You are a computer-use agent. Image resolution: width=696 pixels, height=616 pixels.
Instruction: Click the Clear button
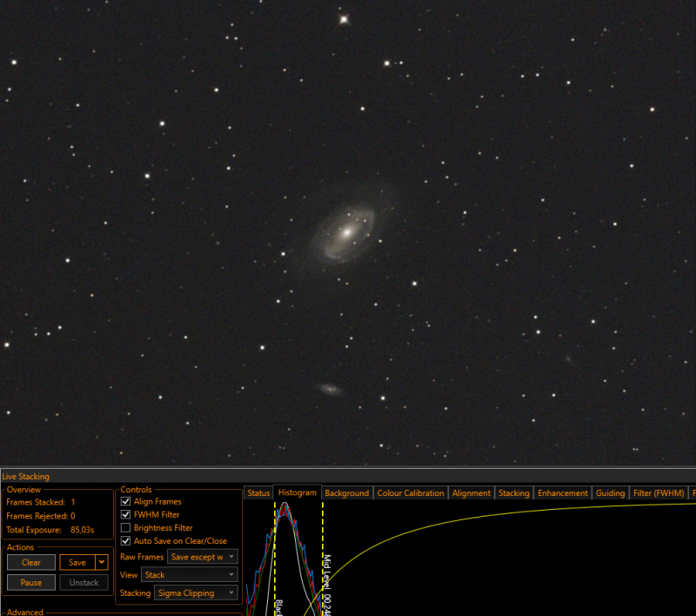point(31,562)
